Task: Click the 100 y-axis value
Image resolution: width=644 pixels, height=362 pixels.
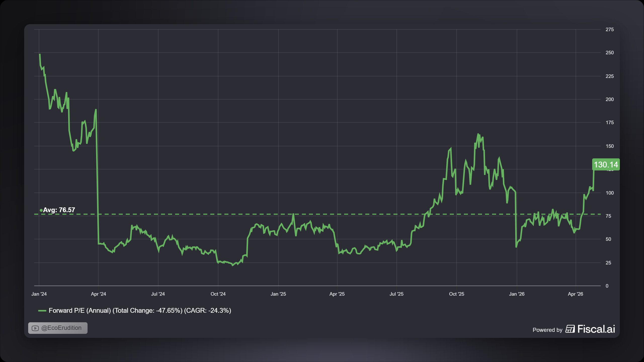Action: click(610, 193)
